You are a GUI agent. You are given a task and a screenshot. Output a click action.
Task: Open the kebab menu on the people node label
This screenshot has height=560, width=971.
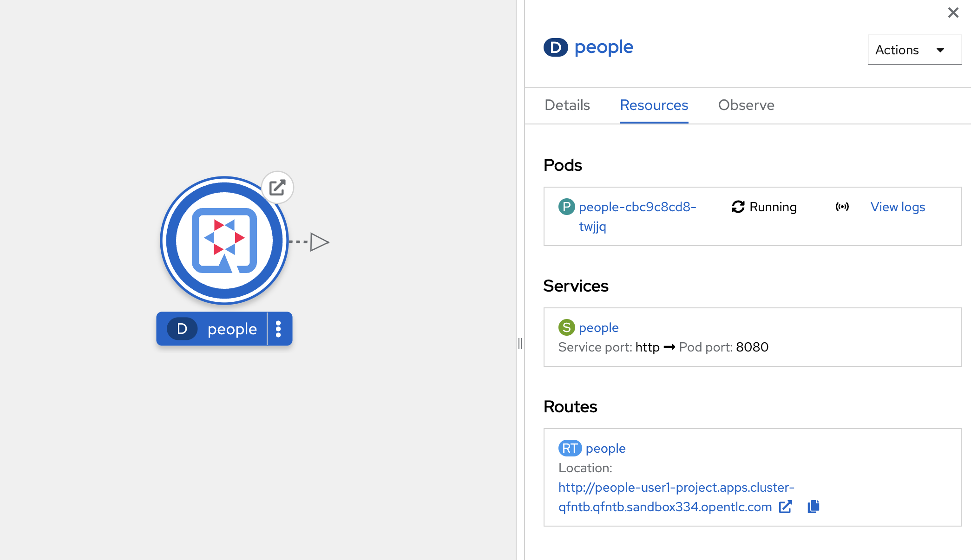[x=278, y=329]
